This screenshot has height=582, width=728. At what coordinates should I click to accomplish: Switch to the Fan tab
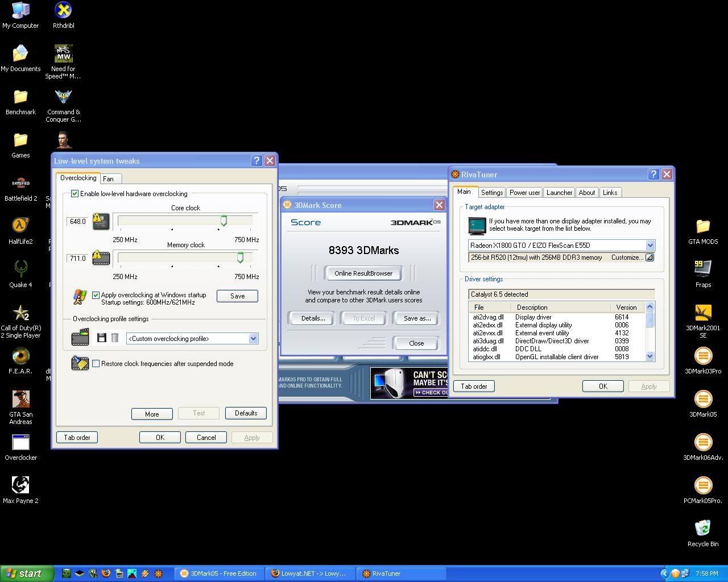click(108, 179)
